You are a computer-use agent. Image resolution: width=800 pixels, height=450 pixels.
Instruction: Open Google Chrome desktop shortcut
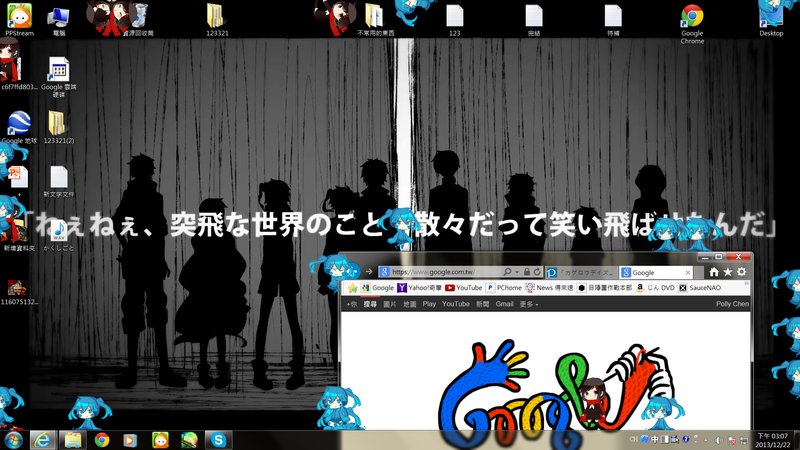692,20
